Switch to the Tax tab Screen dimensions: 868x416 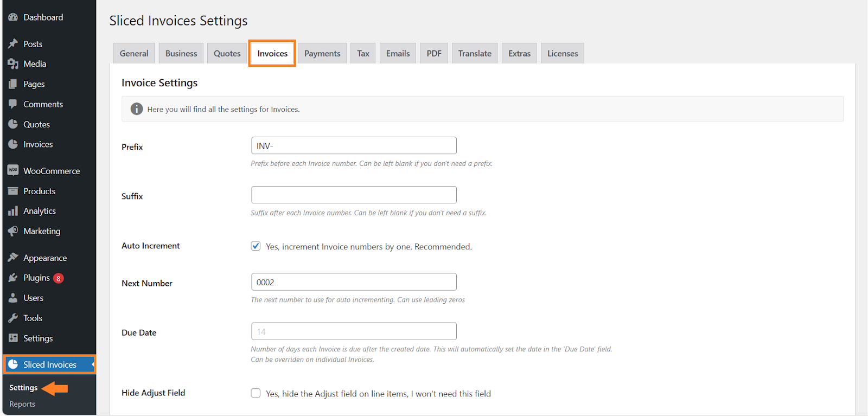tap(363, 53)
